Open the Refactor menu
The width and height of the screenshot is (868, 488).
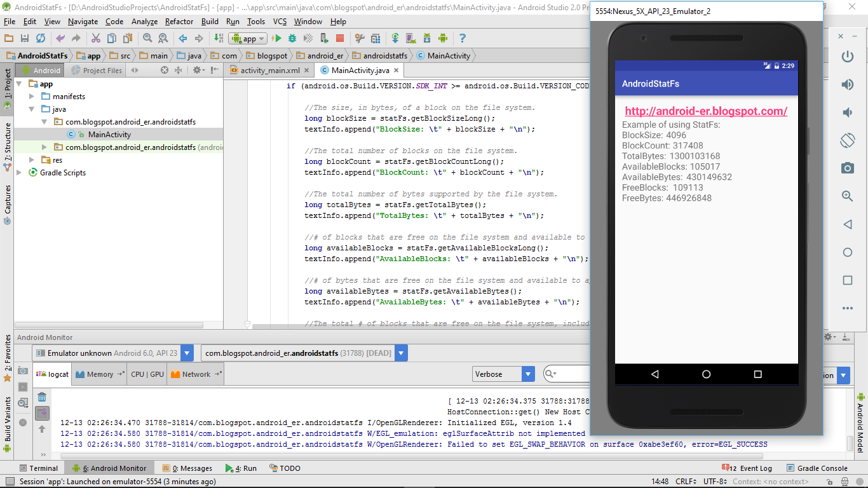click(179, 22)
